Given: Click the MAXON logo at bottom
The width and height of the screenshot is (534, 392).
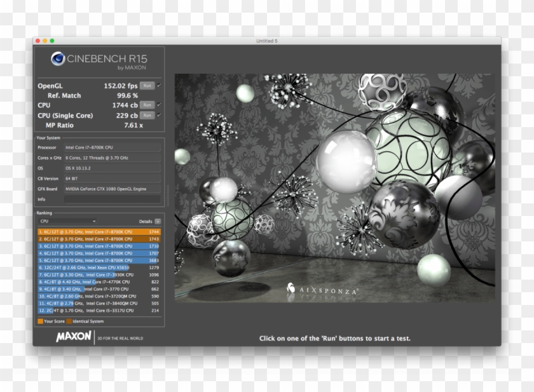Looking at the screenshot, I should [x=74, y=337].
